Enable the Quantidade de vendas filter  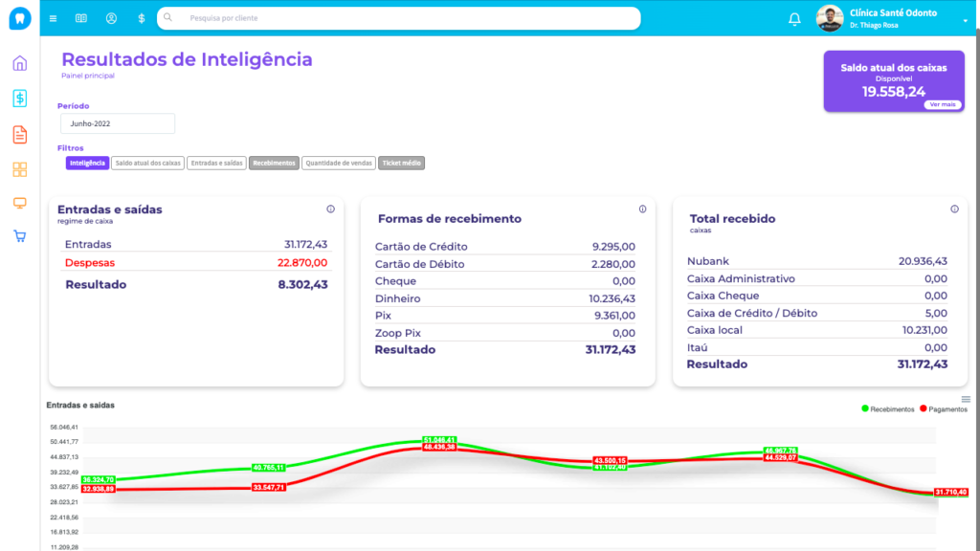pos(339,164)
